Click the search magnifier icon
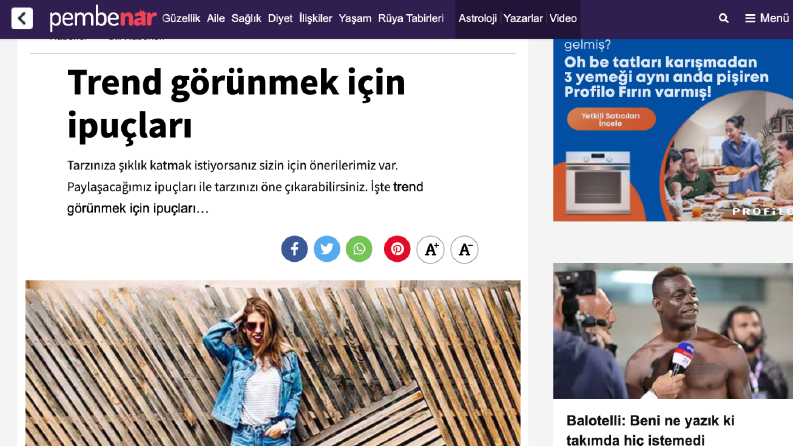The image size is (793, 446). tap(724, 18)
